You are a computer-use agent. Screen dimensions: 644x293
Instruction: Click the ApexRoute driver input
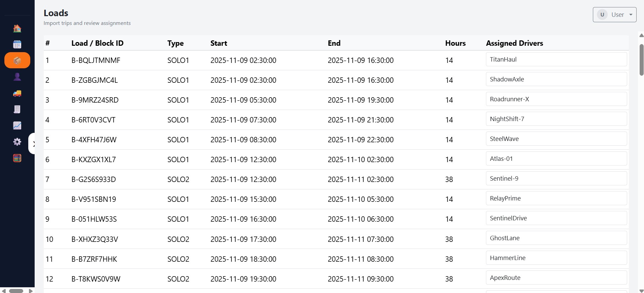(556, 278)
